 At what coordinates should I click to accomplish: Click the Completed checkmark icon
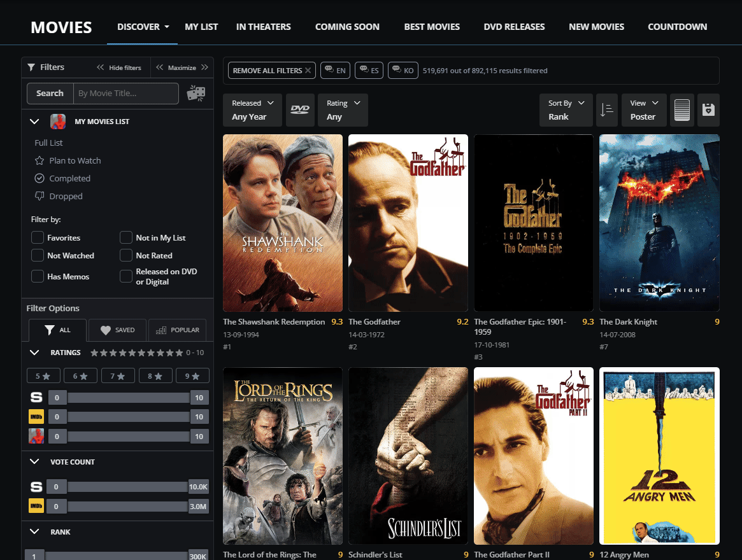coord(39,178)
